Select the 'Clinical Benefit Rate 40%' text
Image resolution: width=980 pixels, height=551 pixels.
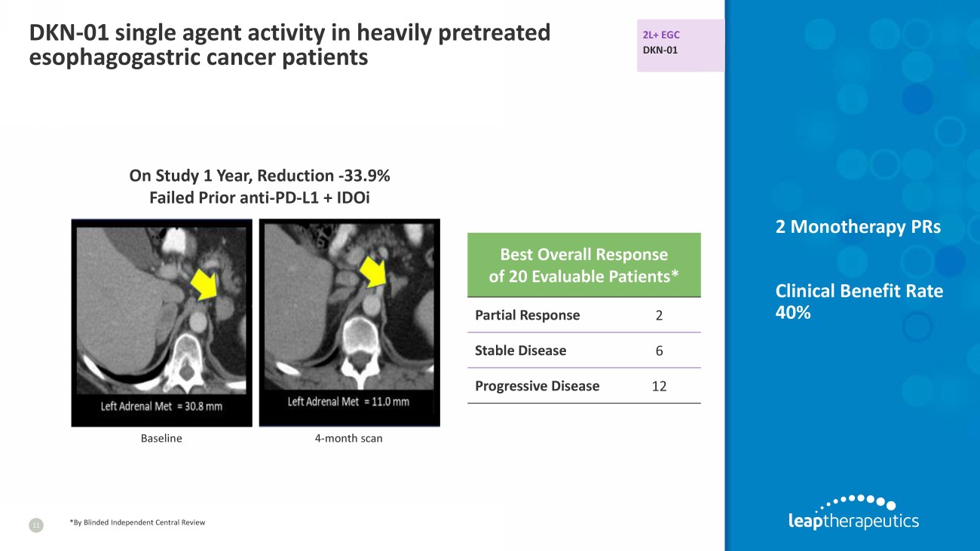click(859, 302)
